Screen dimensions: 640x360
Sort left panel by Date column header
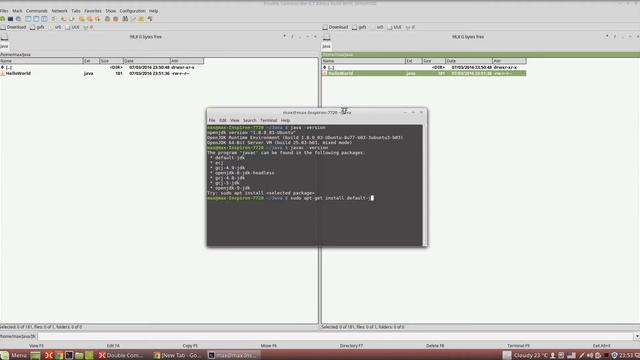(146, 61)
